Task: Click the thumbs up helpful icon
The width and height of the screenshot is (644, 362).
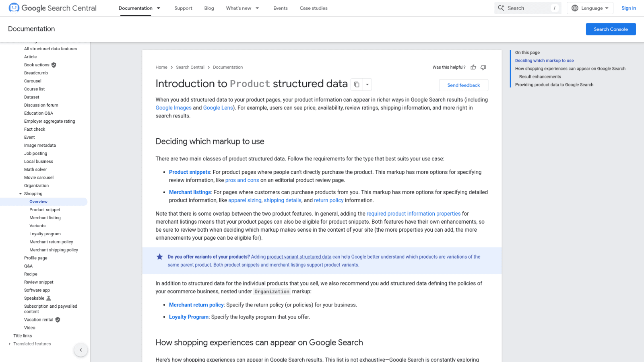Action: (x=473, y=67)
